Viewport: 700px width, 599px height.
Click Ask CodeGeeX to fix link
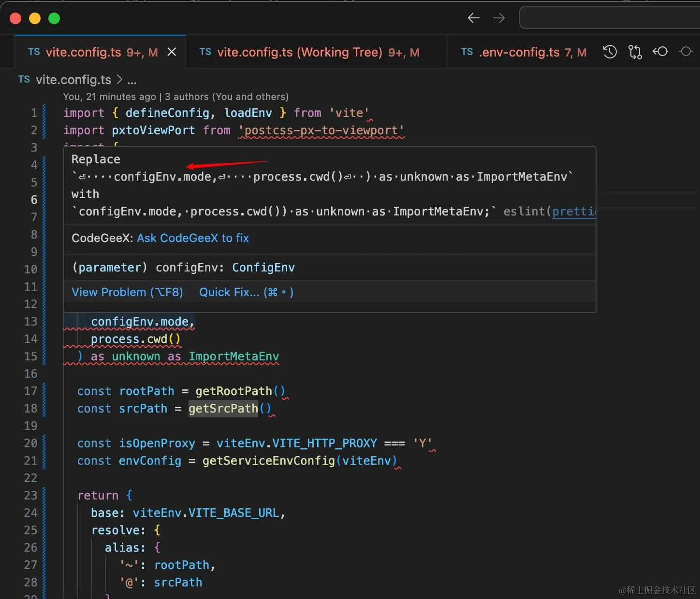click(193, 238)
